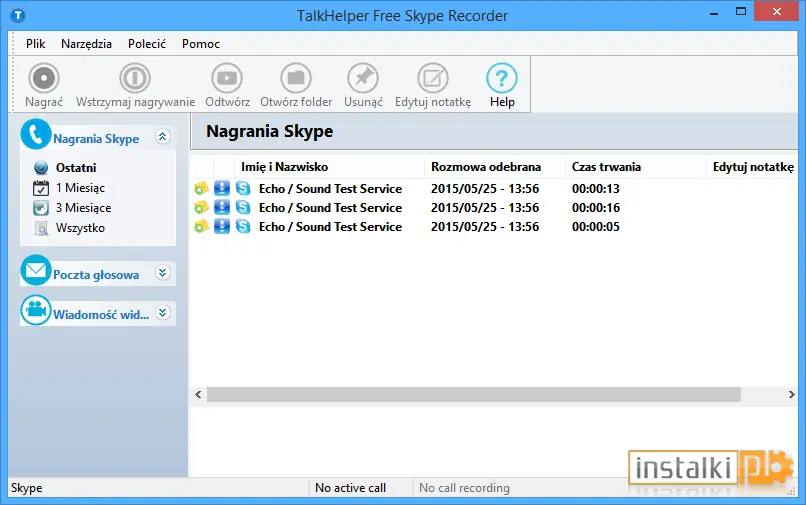Sort by Czas trwania column
The width and height of the screenshot is (806, 505).
click(x=606, y=167)
